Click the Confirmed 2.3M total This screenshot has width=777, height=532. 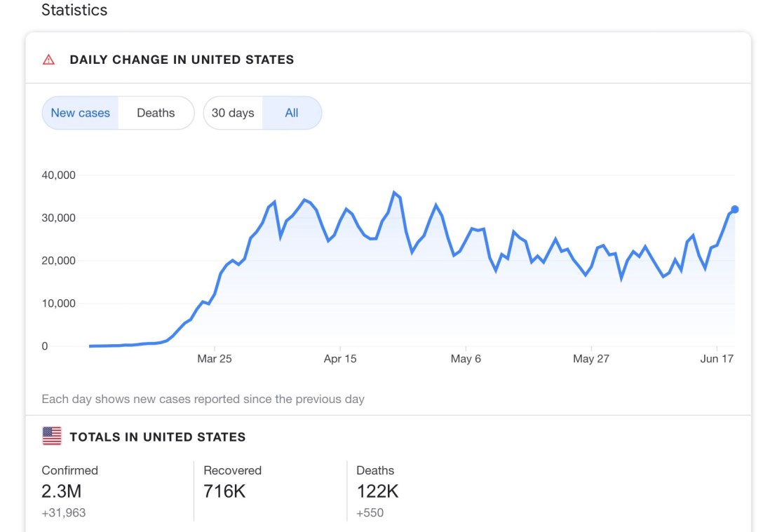[x=62, y=491]
